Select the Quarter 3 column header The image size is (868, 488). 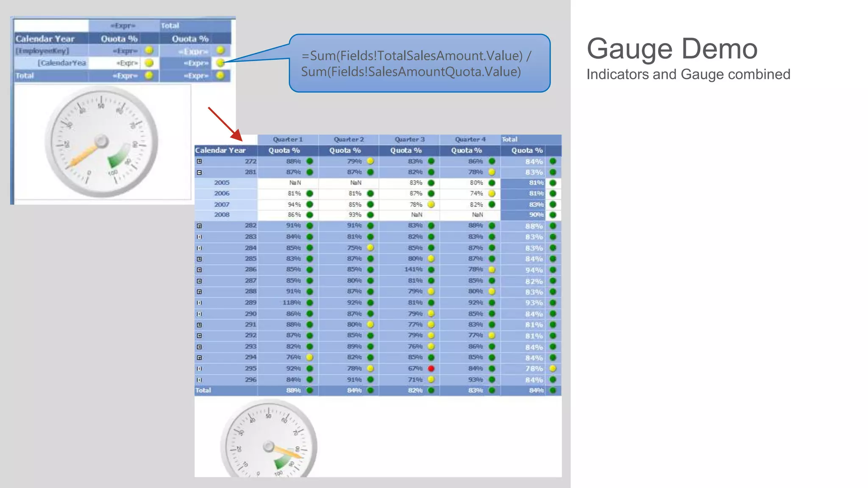point(409,139)
